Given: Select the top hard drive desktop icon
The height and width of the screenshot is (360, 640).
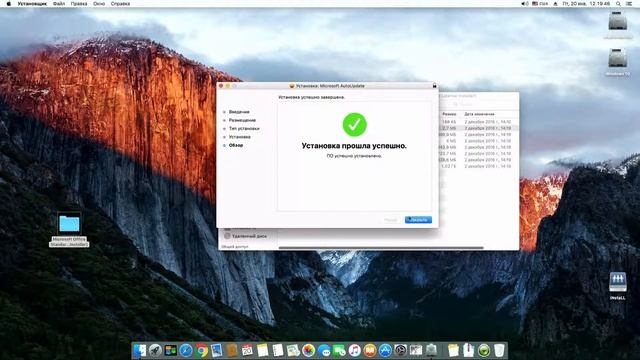Looking at the screenshot, I should coord(618,22).
